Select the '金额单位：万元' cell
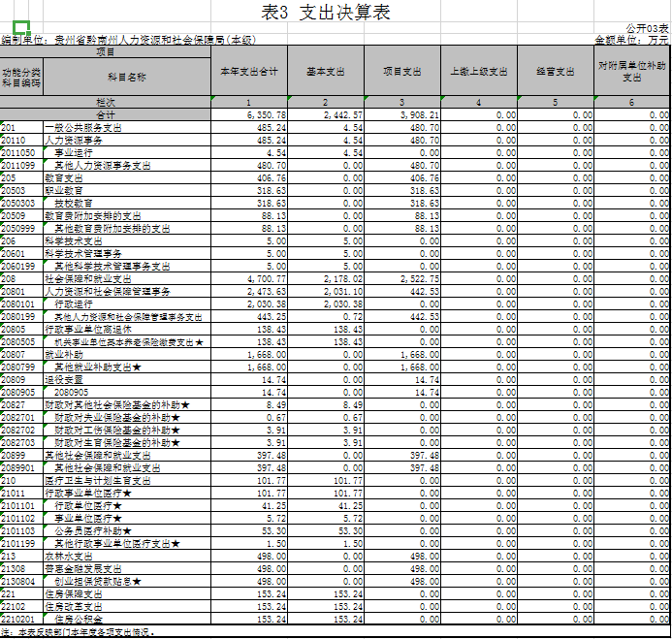The image size is (672, 639). coord(631,40)
